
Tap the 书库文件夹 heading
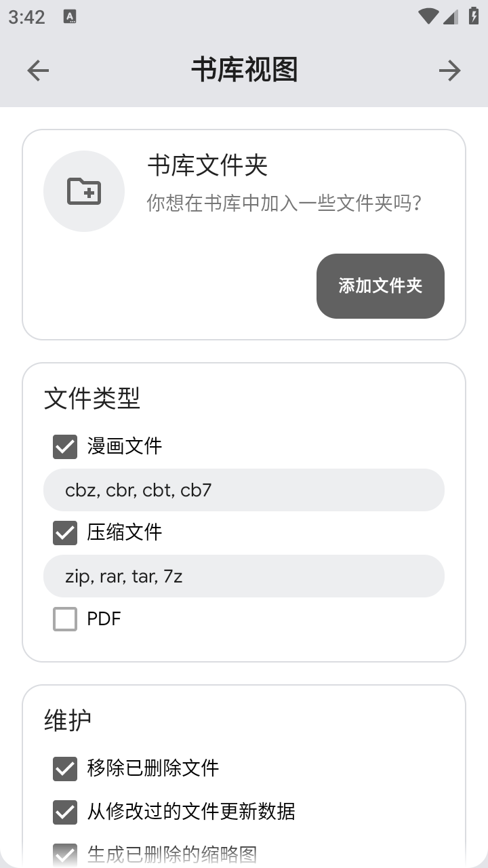(207, 165)
